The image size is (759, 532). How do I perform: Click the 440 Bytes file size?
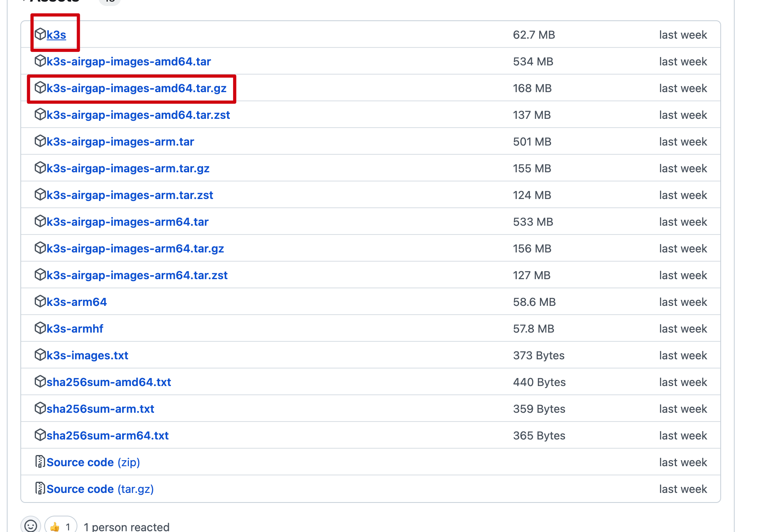pos(540,382)
